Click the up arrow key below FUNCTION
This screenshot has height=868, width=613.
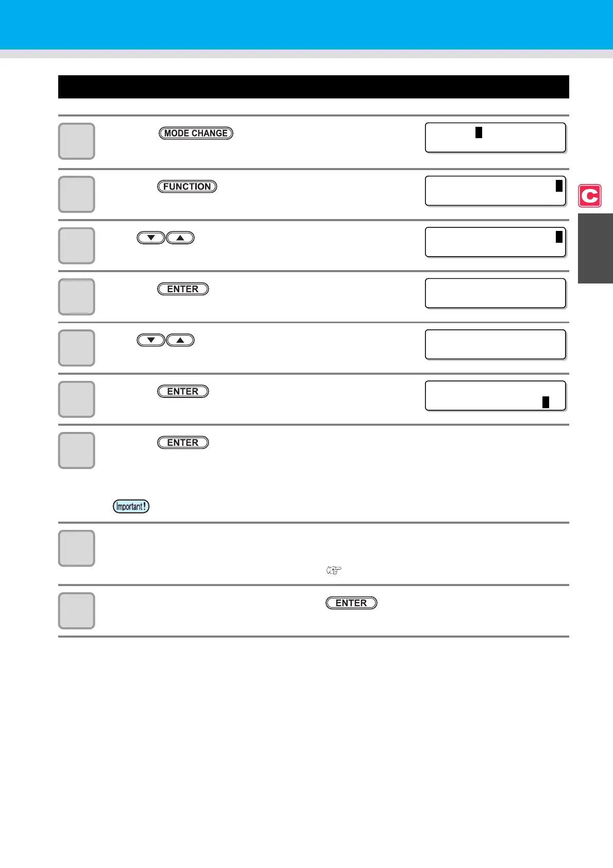(x=180, y=238)
